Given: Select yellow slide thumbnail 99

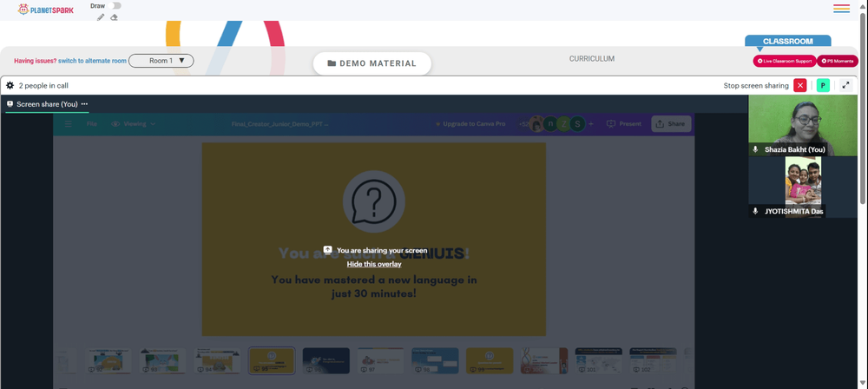Looking at the screenshot, I should point(490,360).
